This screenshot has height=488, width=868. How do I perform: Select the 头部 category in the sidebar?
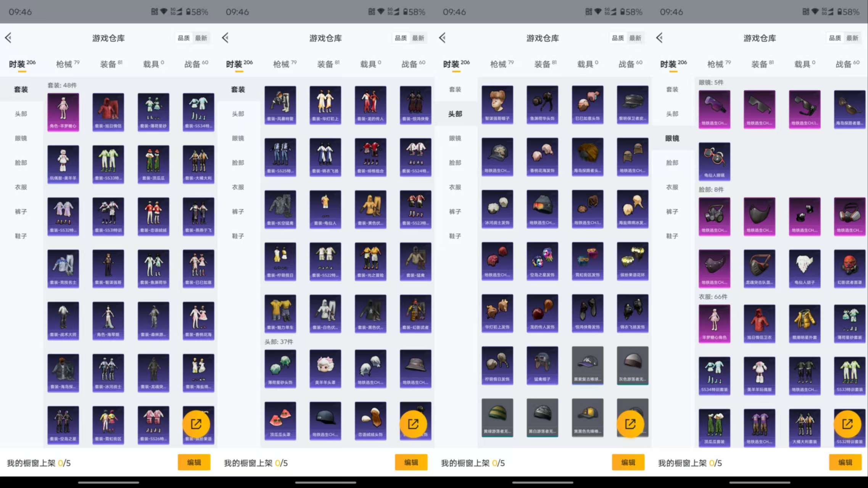[x=21, y=113]
